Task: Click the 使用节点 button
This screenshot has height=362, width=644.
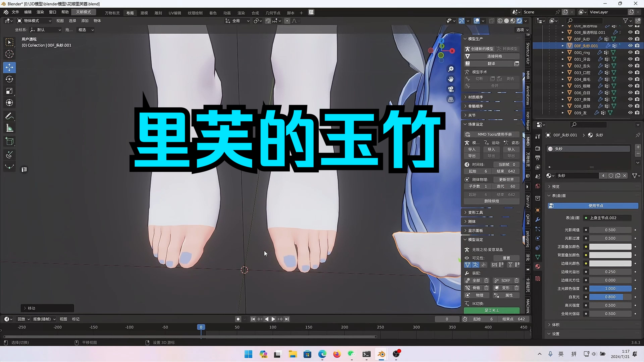Action: click(593, 206)
